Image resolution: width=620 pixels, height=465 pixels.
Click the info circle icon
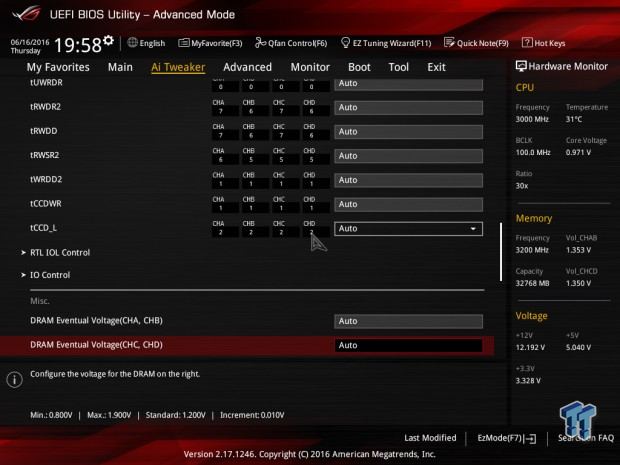pos(15,380)
